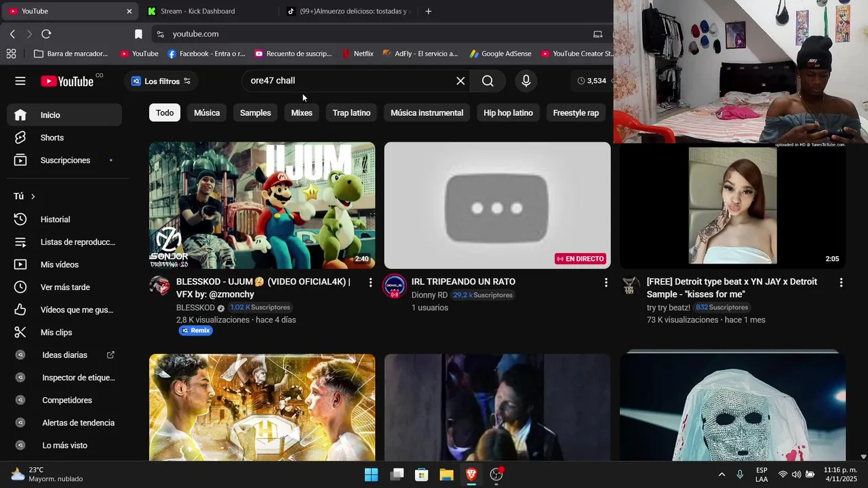Screen dimensions: 868x488
Task: Open Vídeos que me gustan
Action: (x=64, y=310)
